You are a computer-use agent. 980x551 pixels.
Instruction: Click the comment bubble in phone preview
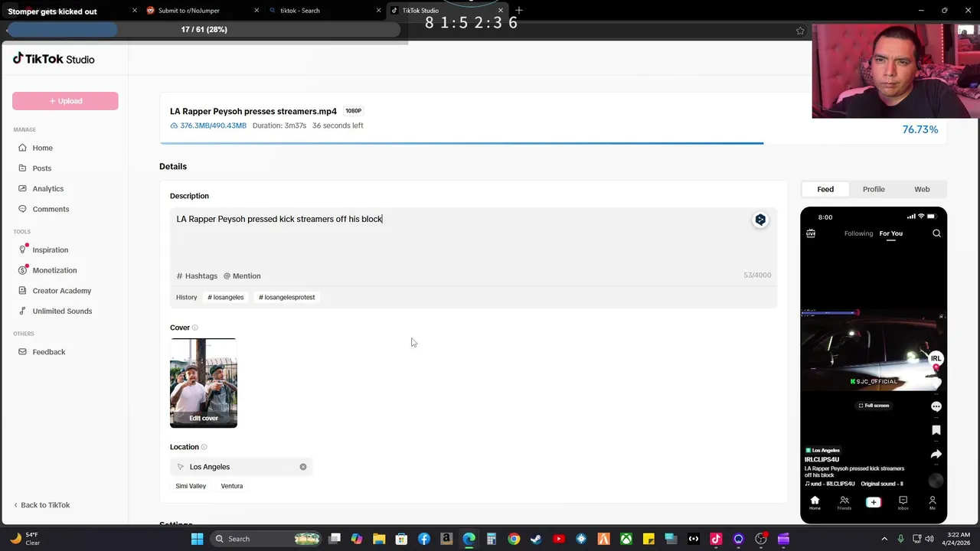(936, 406)
